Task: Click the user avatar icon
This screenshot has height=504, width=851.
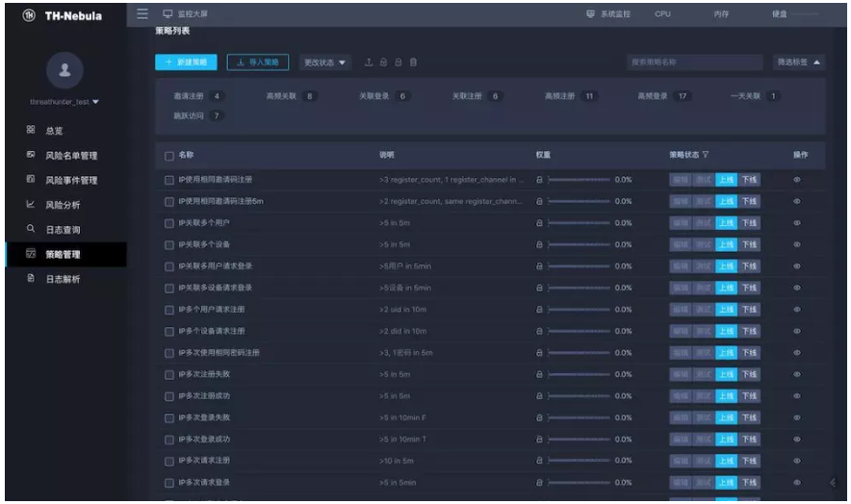Action: [x=64, y=69]
